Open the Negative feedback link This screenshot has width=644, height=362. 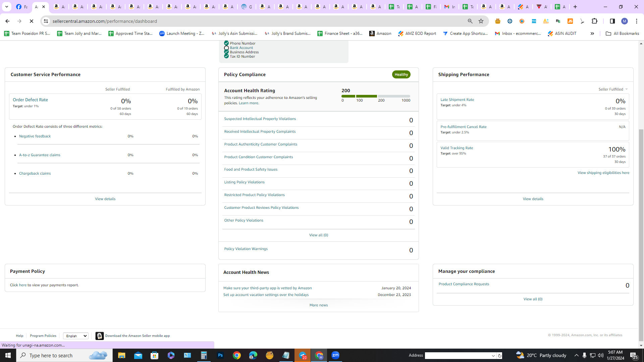click(35, 136)
